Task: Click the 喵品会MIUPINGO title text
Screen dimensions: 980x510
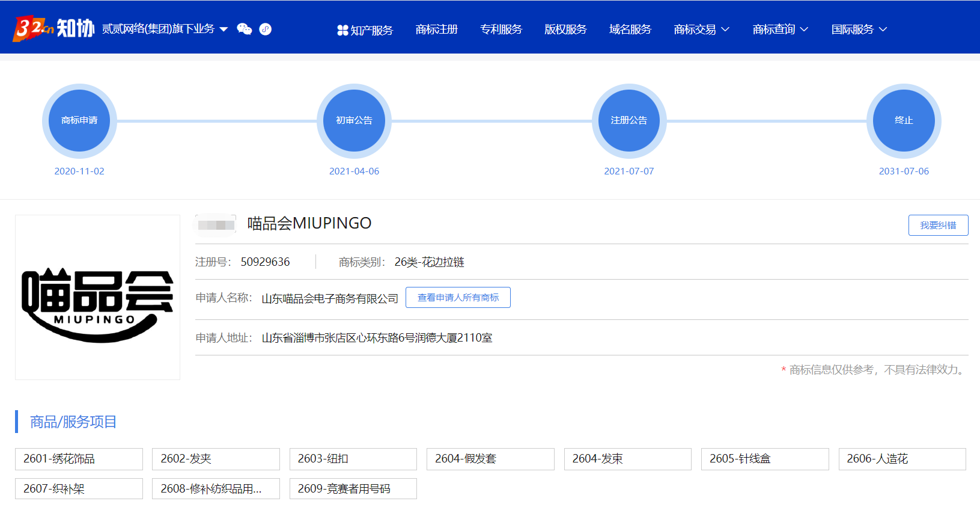Action: 309,223
